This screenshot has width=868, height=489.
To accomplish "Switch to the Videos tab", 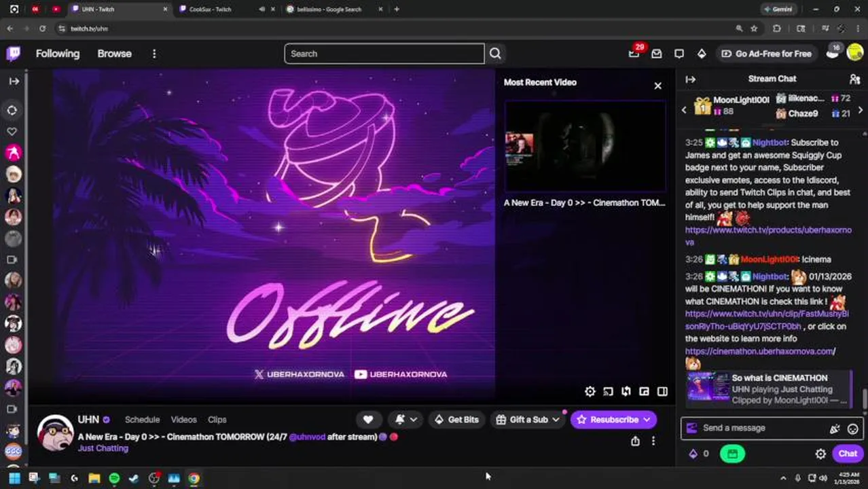I will [x=183, y=420].
